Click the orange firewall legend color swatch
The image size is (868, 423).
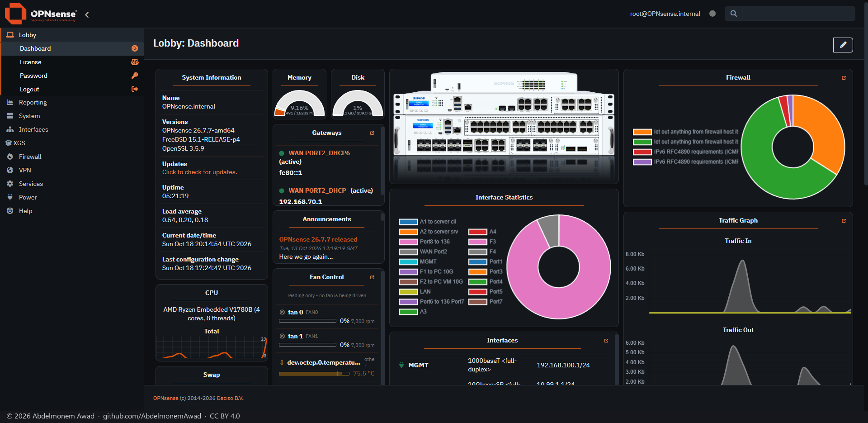pos(642,132)
